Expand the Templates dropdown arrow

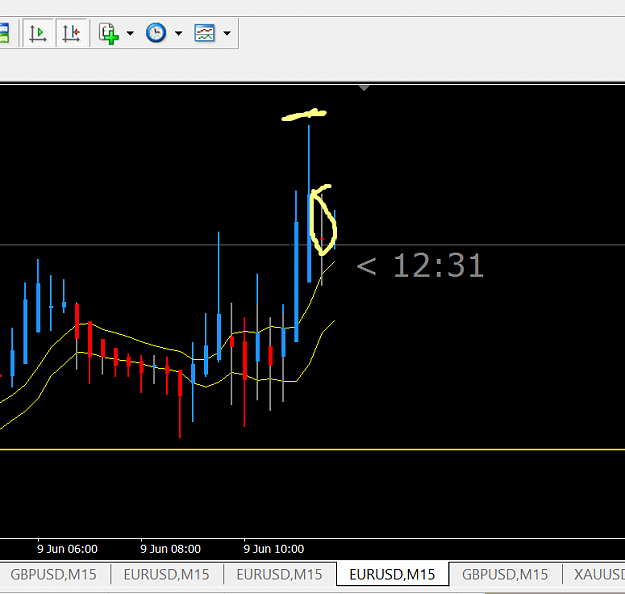point(227,33)
